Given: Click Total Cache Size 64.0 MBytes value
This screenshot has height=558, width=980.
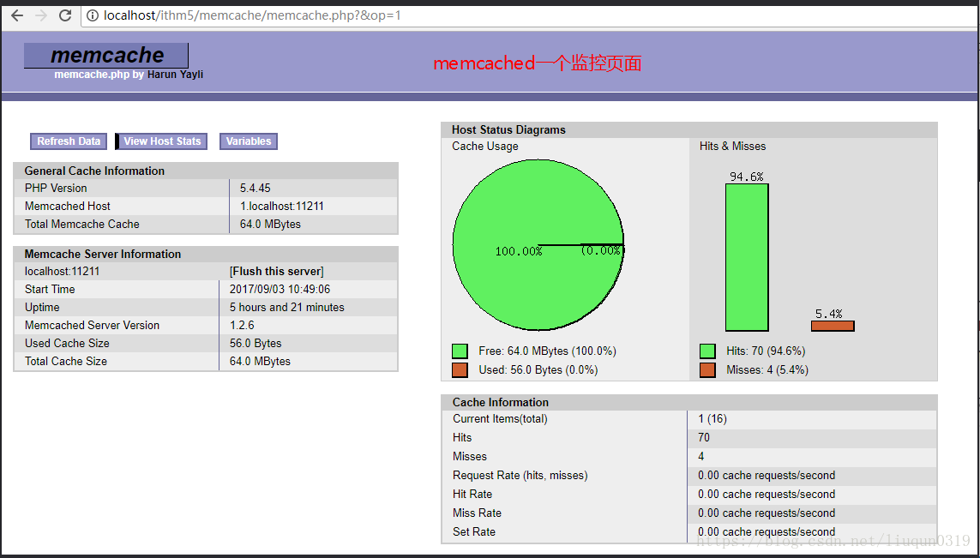Looking at the screenshot, I should tap(260, 362).
